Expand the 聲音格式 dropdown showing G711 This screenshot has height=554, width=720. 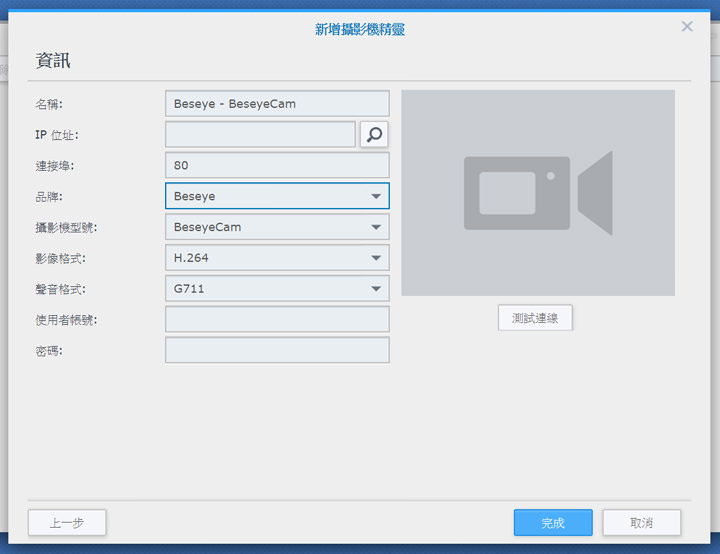click(x=277, y=289)
